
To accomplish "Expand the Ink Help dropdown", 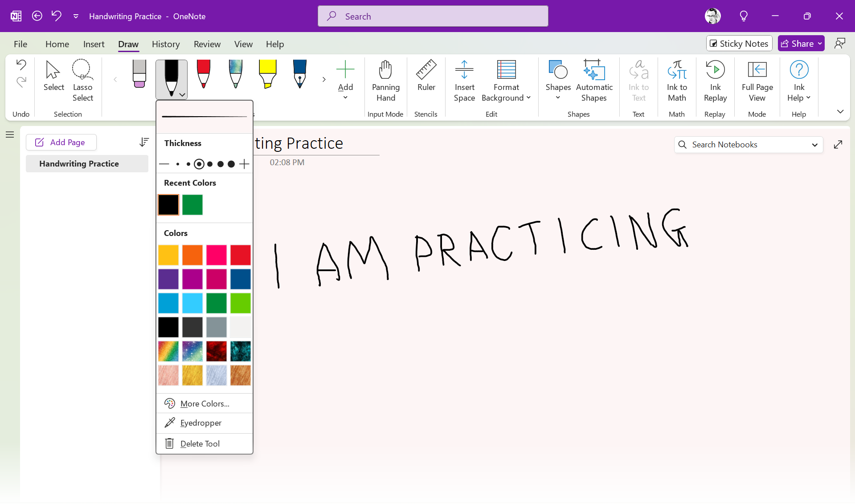I will [808, 98].
